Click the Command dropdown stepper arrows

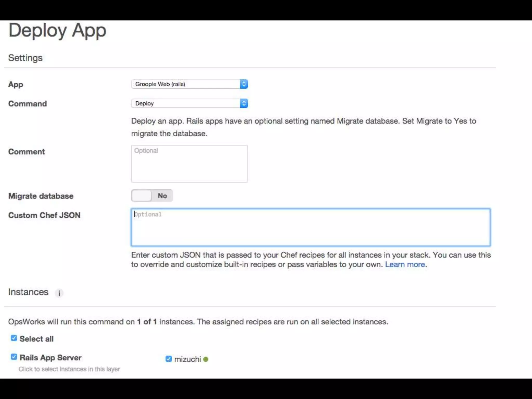(x=244, y=103)
